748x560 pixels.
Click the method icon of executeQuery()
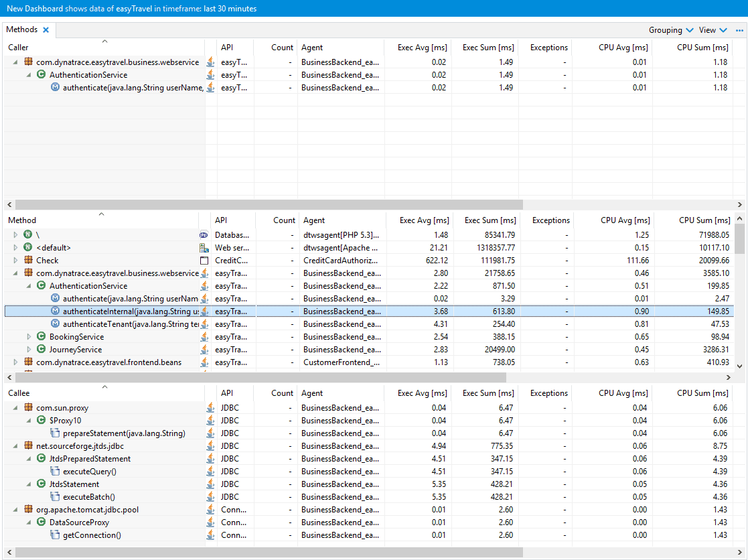click(x=56, y=472)
